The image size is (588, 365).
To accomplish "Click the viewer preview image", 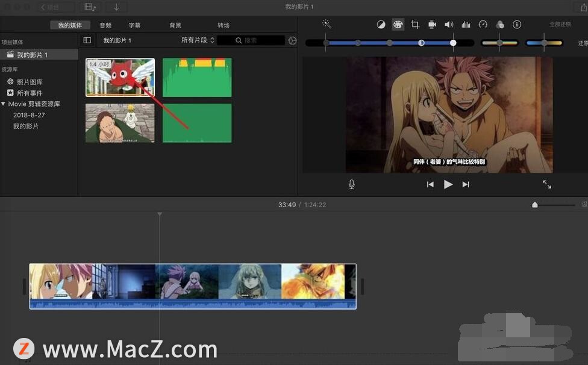I will 449,114.
